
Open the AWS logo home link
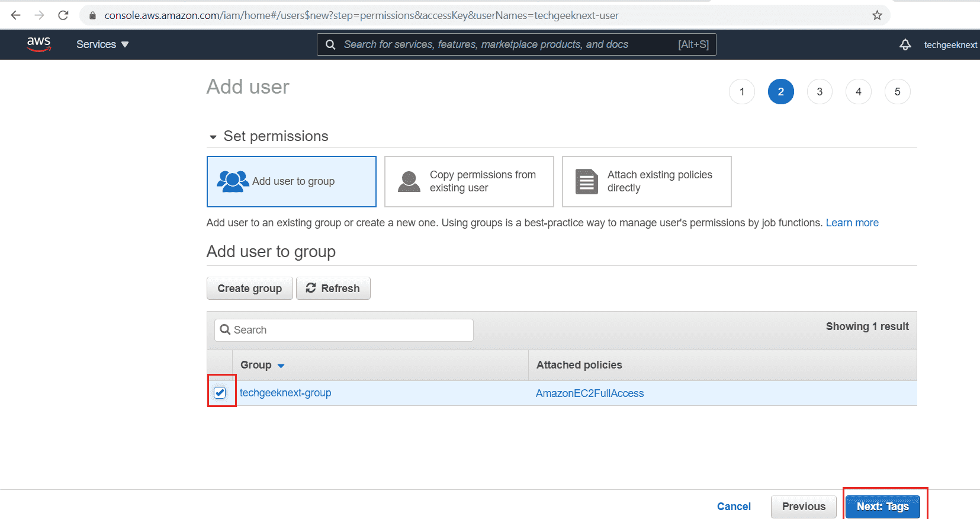(x=39, y=44)
